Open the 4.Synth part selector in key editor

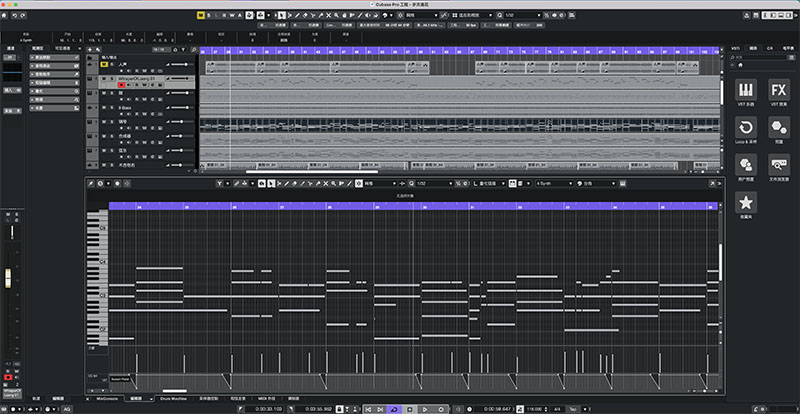554,183
